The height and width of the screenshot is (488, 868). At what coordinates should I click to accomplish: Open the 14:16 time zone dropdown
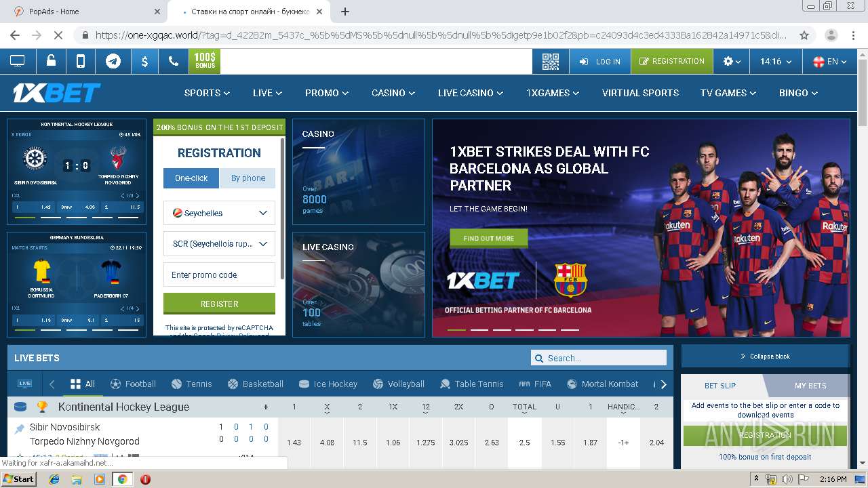[x=776, y=61]
